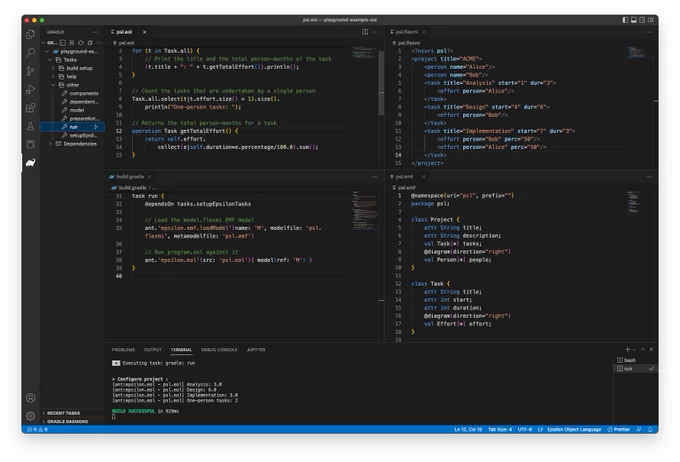Maximize terminal panel with up chevron
The width and height of the screenshot is (680, 462).
[x=643, y=349]
